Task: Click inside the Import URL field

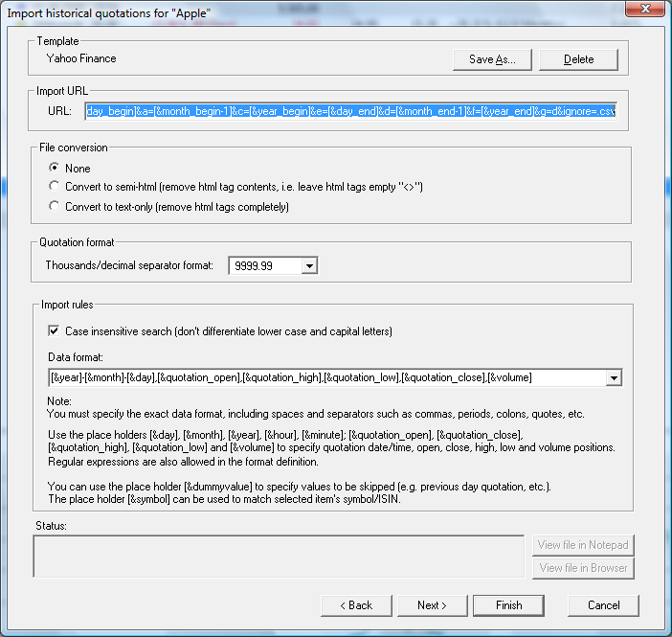Action: [x=351, y=111]
